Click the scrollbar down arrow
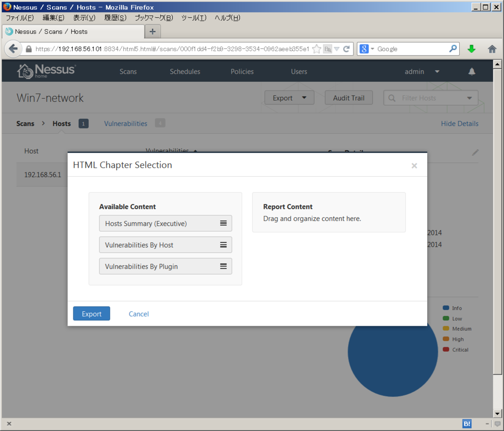504x431 pixels. pos(497,414)
